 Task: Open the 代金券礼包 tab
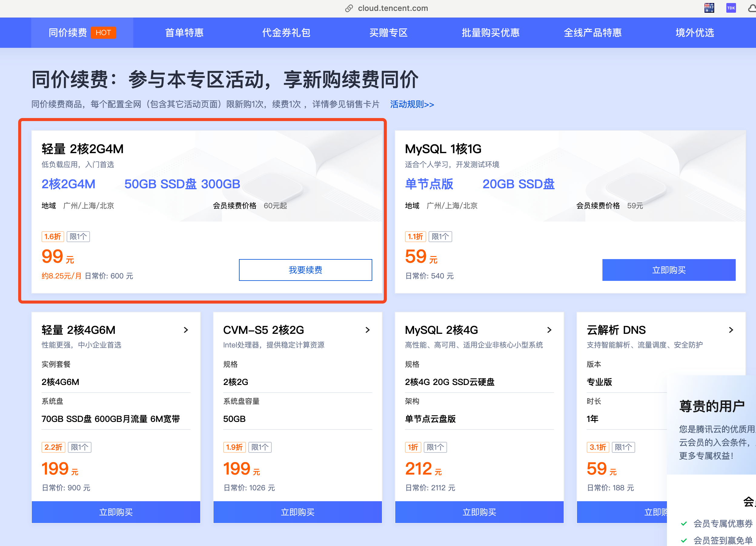(286, 33)
